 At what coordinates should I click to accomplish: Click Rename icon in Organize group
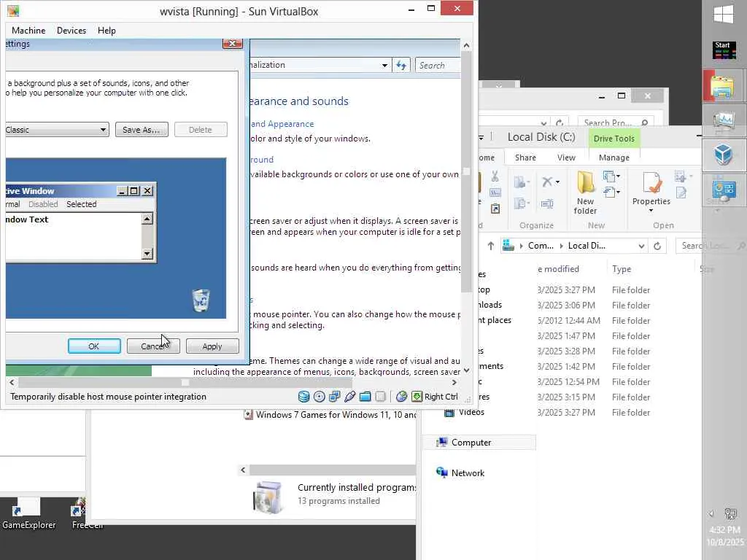pos(547,204)
